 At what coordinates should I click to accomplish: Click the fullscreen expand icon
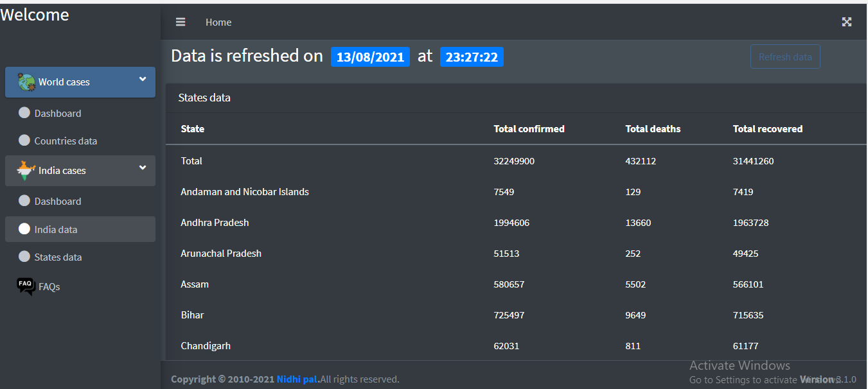(x=847, y=22)
